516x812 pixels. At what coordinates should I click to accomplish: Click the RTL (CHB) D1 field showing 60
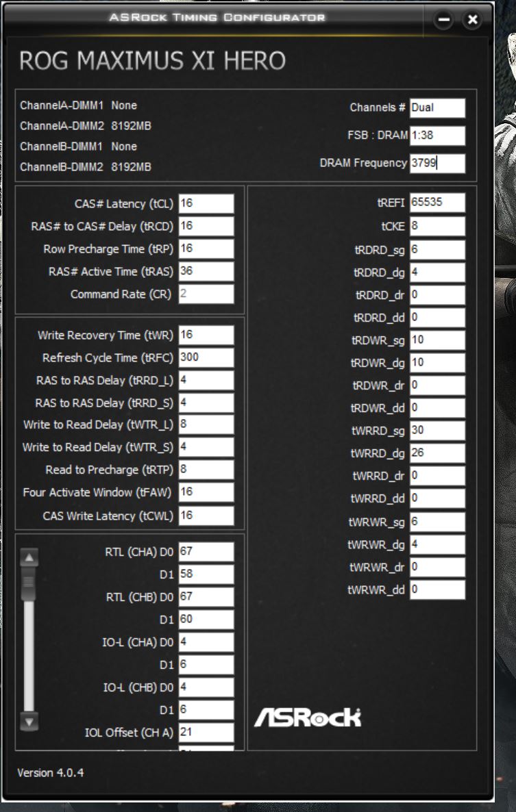click(206, 620)
